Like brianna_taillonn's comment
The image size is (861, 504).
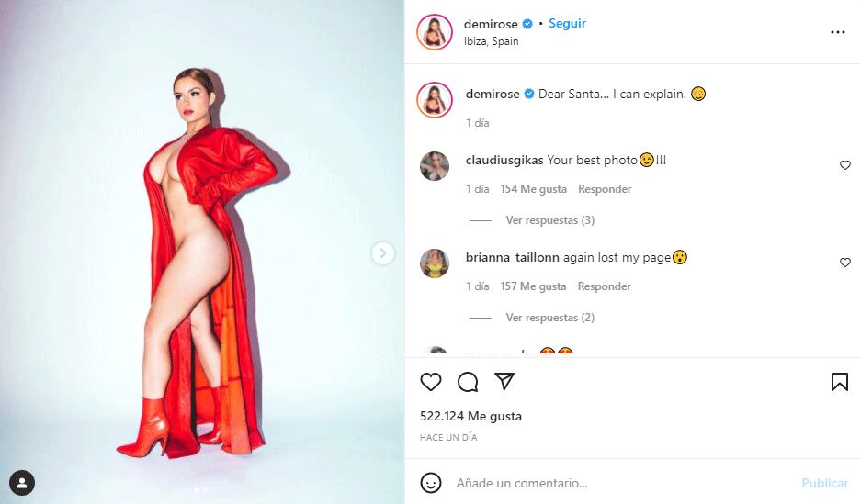tap(845, 263)
